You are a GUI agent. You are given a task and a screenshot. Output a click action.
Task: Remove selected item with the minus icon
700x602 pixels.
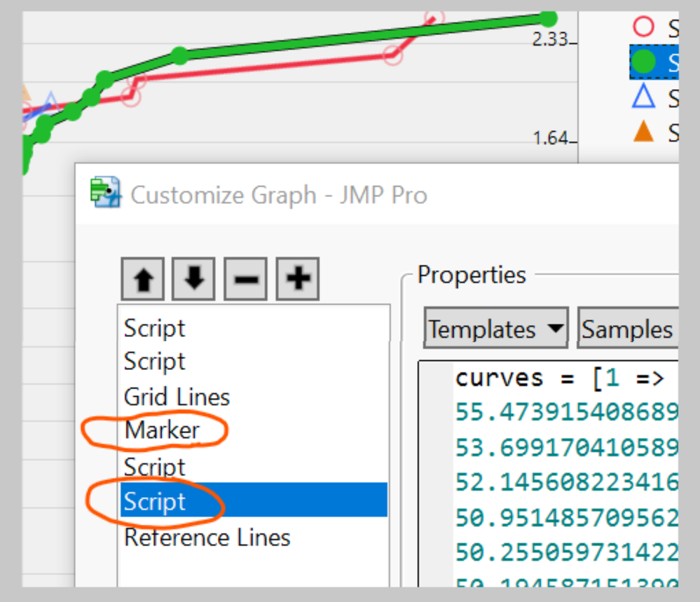point(245,278)
